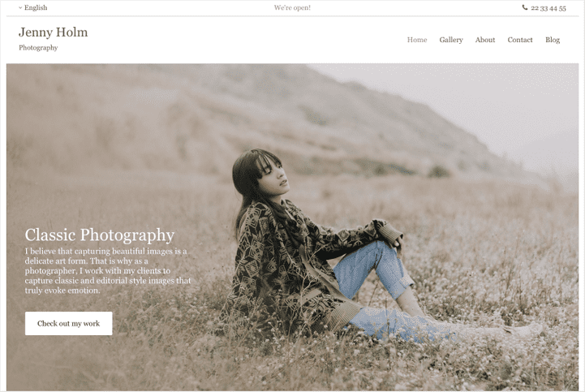Click the "We're open!" notice
This screenshot has width=585, height=392.
click(292, 7)
